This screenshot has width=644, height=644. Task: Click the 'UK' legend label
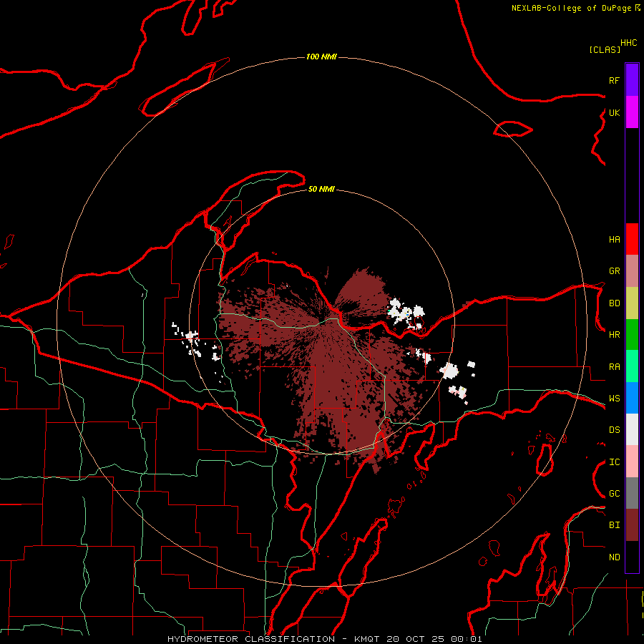click(x=614, y=112)
